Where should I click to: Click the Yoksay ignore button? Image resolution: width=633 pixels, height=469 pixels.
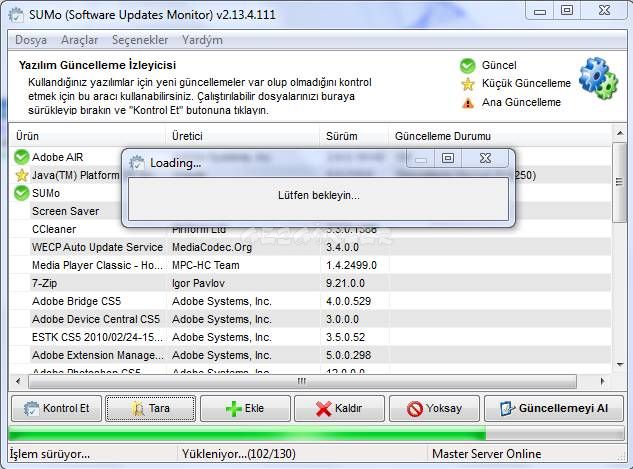(434, 408)
